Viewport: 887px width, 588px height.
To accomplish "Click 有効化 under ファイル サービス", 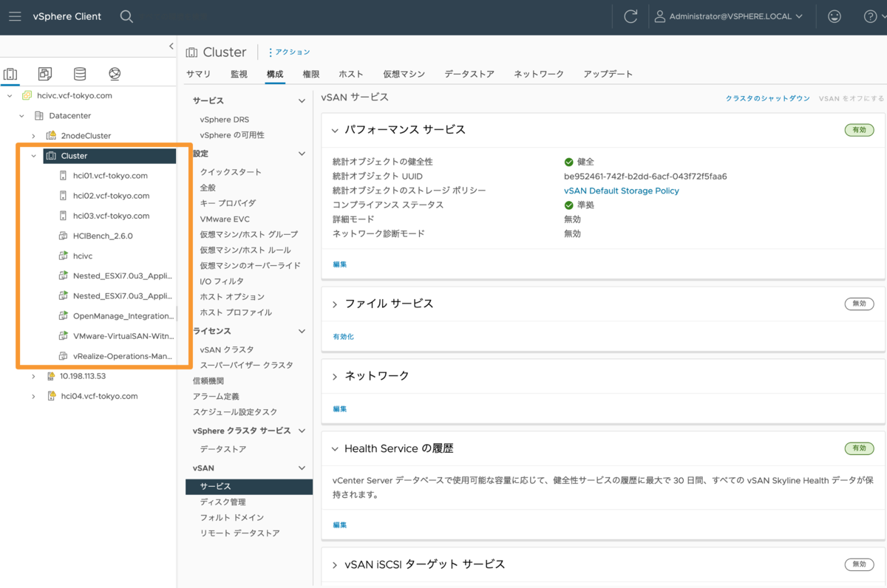I will [343, 336].
